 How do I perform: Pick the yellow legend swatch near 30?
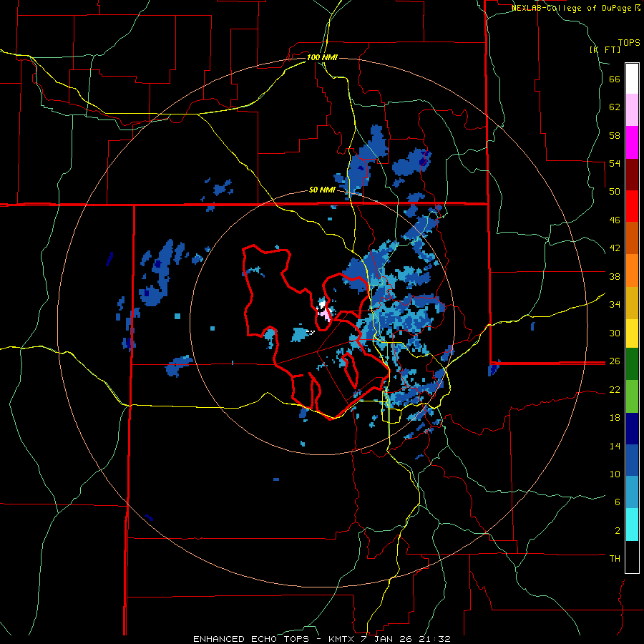[x=632, y=333]
